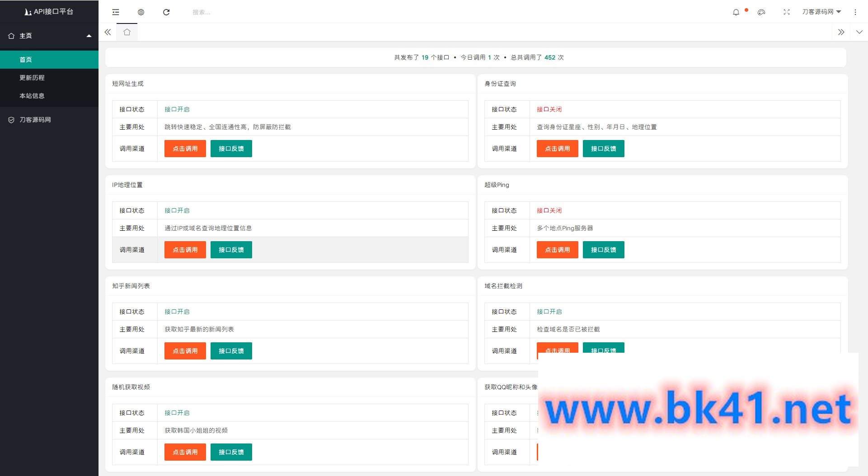Open the 更新历程 sidebar menu item
This screenshot has height=476, width=868.
(x=32, y=78)
